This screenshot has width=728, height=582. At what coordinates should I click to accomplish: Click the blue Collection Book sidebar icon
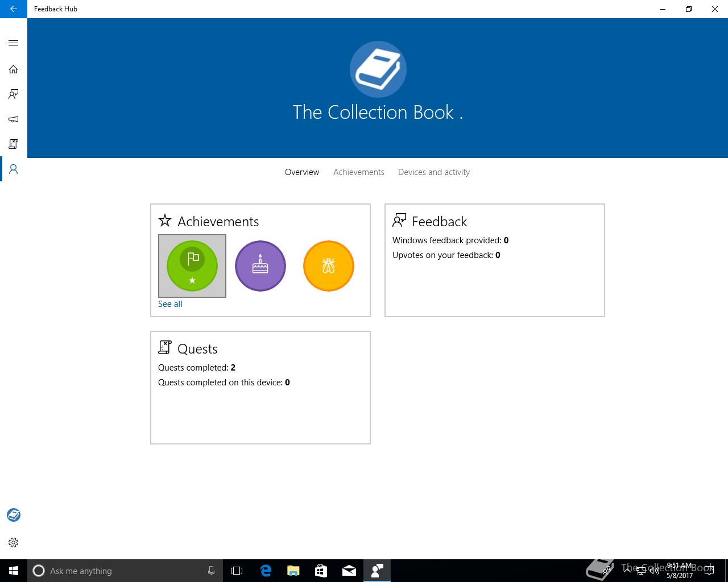point(14,515)
